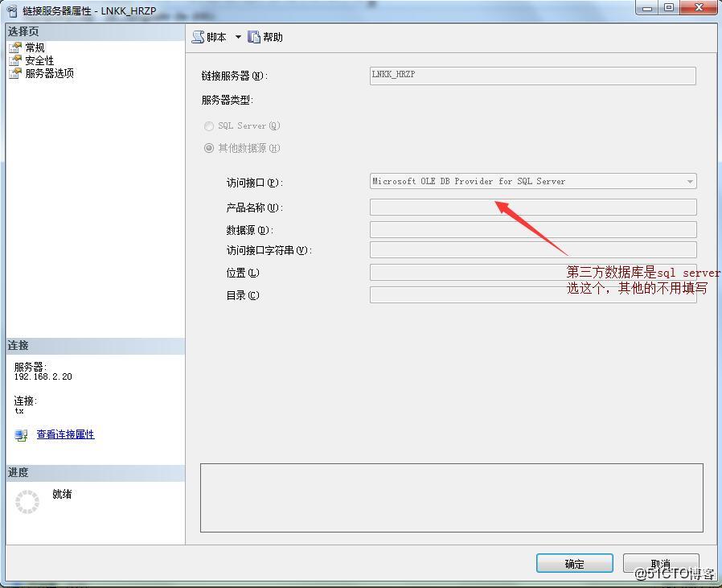Viewport: 722px width, 588px height.
Task: Select 常规 page in list
Action: (x=35, y=47)
